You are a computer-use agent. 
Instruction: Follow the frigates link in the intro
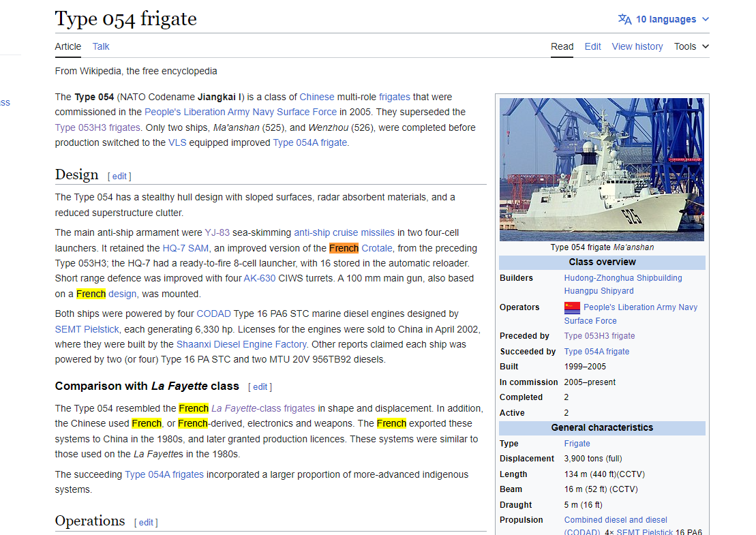tap(395, 97)
